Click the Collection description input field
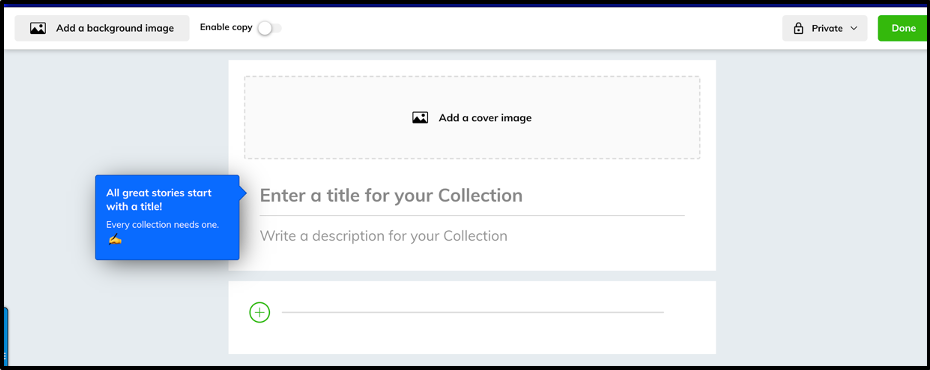 472,236
